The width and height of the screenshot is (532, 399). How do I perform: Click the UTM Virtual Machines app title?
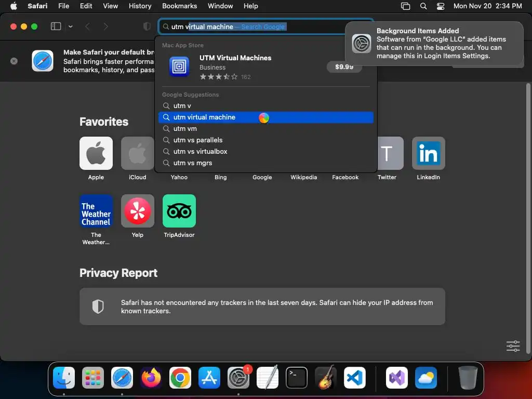click(x=235, y=58)
